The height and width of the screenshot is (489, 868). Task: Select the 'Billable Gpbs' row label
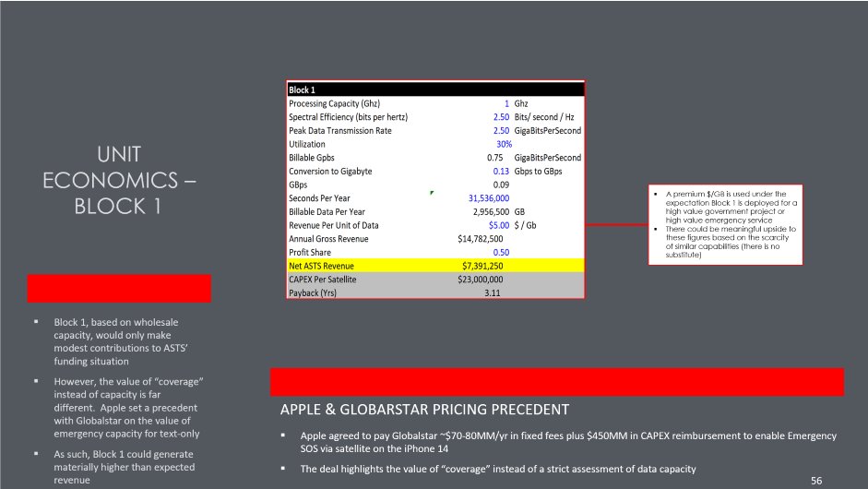click(x=312, y=158)
